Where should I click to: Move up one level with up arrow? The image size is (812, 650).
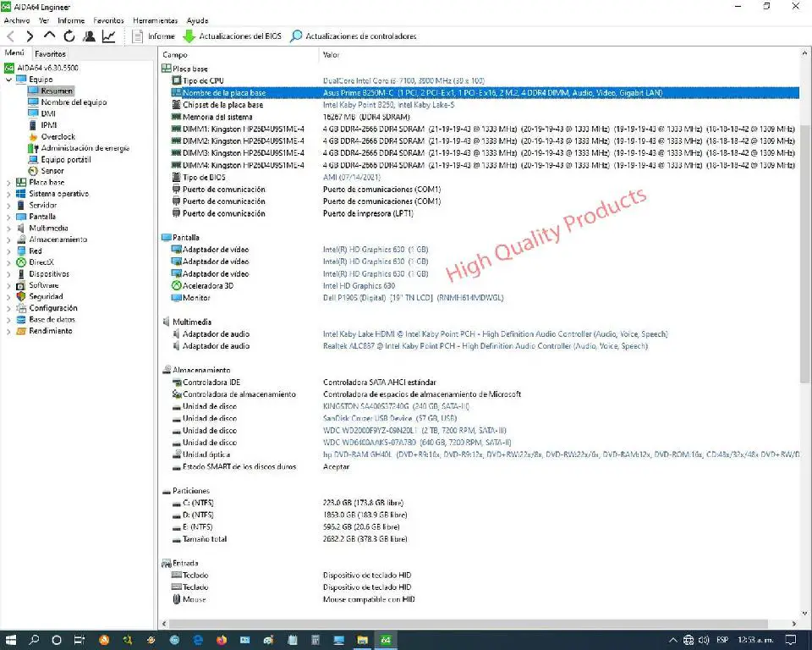tap(49, 36)
